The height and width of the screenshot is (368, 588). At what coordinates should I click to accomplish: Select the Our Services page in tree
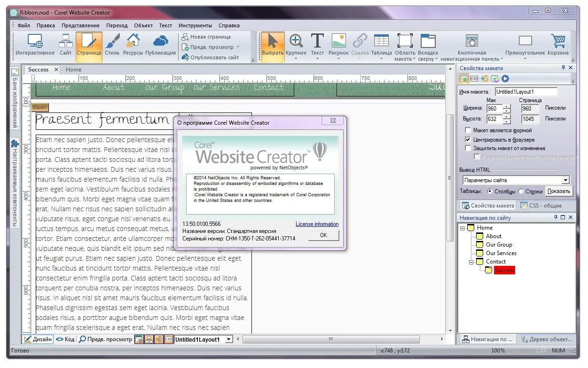[501, 253]
